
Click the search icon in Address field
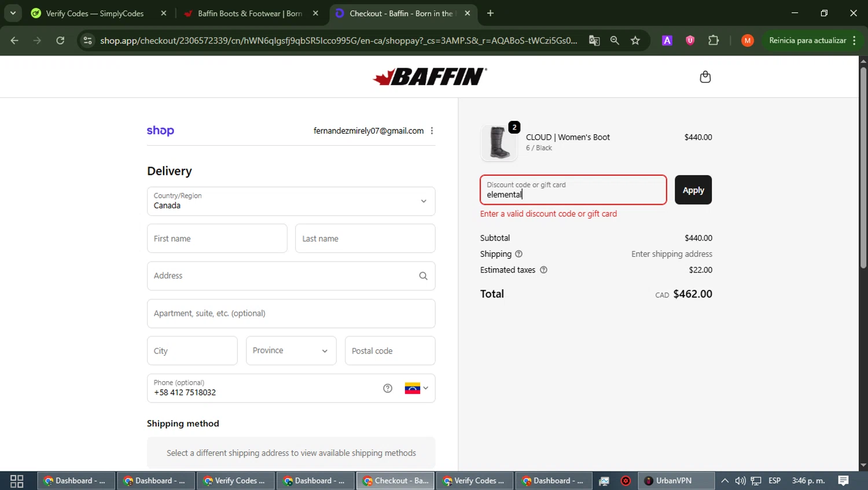pyautogui.click(x=423, y=276)
